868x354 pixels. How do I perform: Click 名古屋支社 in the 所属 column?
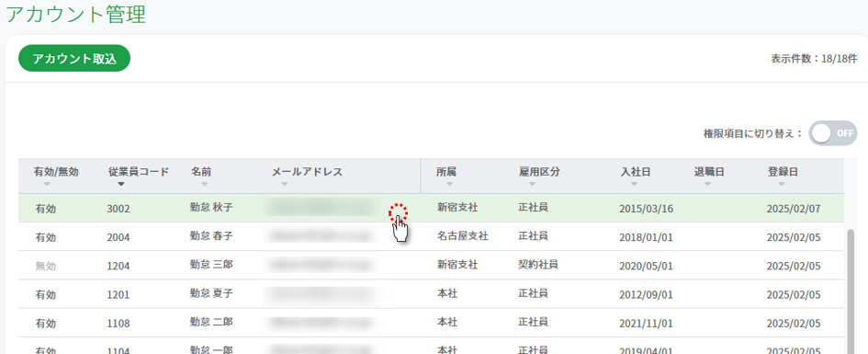tap(463, 236)
